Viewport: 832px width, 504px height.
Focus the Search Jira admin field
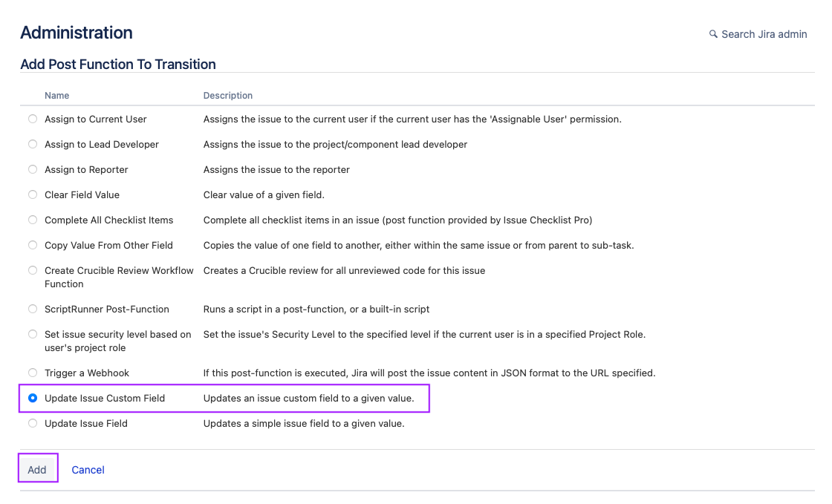point(764,34)
